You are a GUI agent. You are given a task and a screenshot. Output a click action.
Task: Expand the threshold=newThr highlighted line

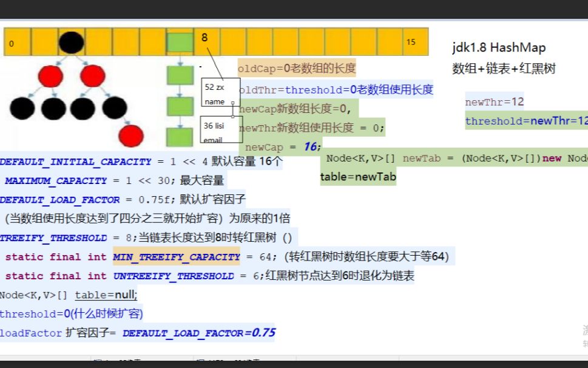(x=523, y=121)
